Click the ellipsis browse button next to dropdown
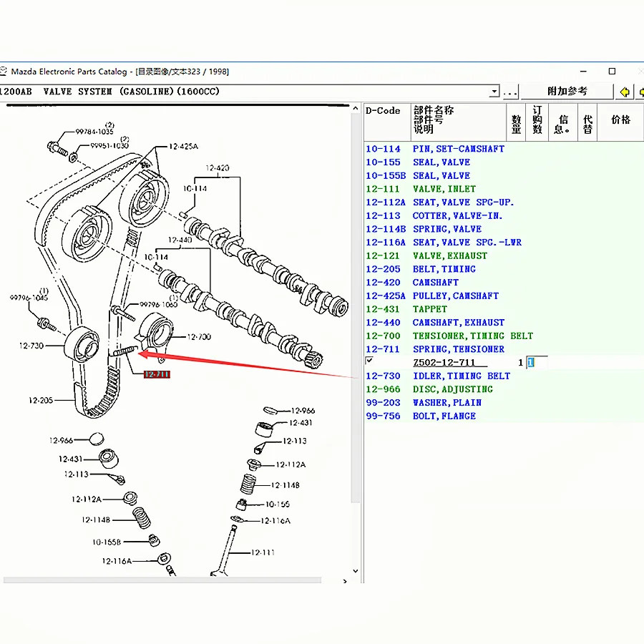Screen dimensions: 644x644 (509, 92)
